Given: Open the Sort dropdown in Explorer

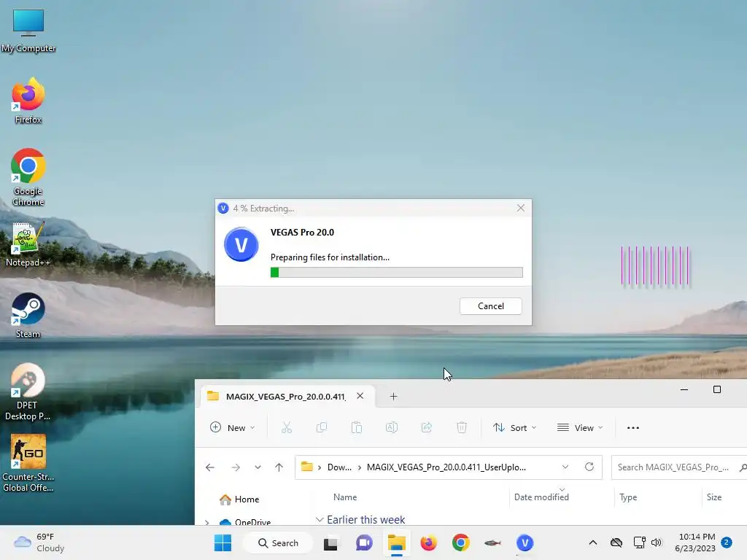Looking at the screenshot, I should (x=514, y=427).
